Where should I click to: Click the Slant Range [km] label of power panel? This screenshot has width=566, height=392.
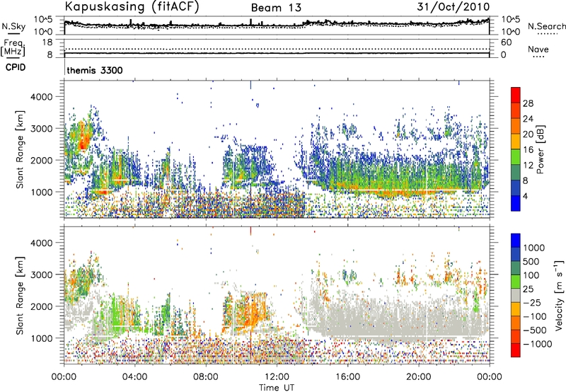[x=20, y=149]
